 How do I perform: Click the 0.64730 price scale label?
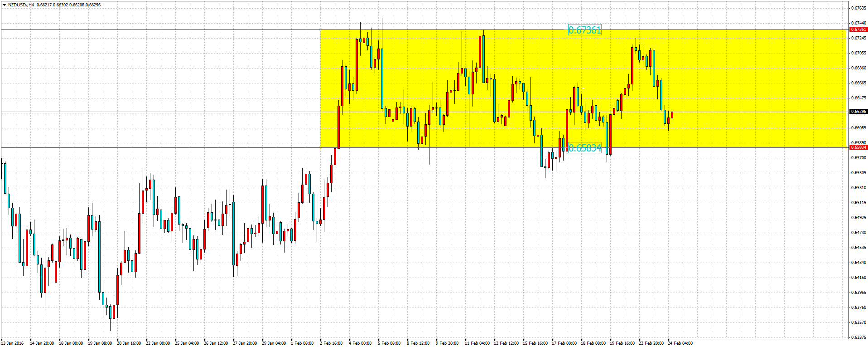click(x=858, y=233)
